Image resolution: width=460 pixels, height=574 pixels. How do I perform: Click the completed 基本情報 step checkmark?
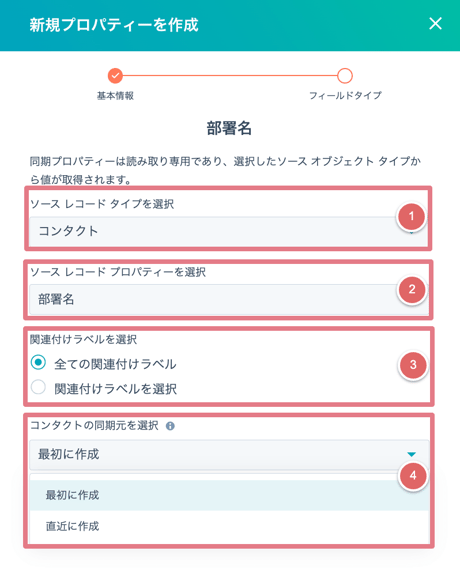115,76
